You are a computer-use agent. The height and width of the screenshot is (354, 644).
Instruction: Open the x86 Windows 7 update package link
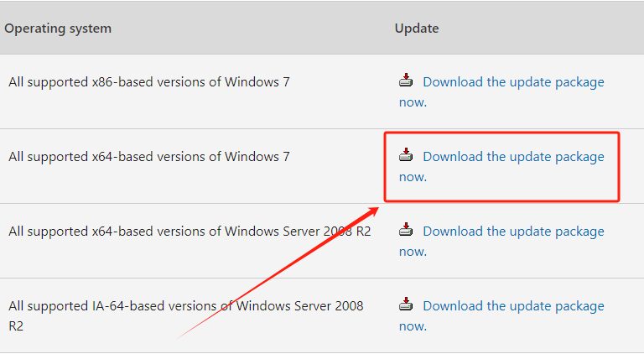(x=513, y=82)
